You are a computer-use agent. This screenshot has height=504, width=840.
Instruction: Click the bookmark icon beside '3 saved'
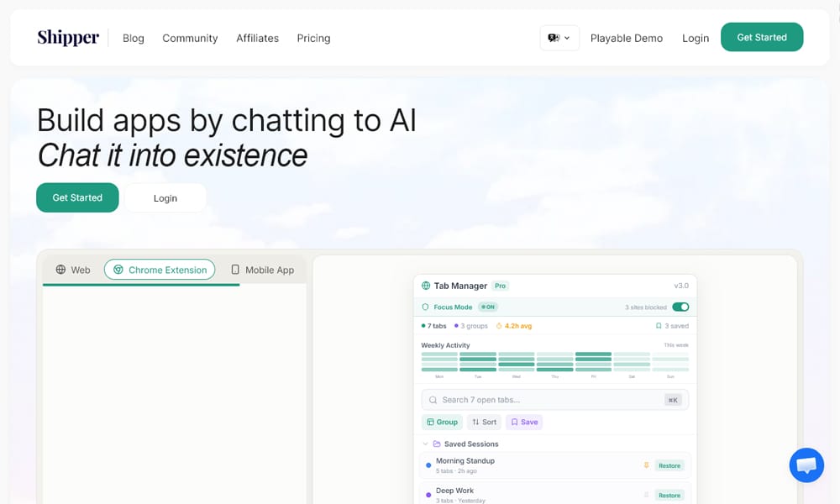[x=659, y=326]
